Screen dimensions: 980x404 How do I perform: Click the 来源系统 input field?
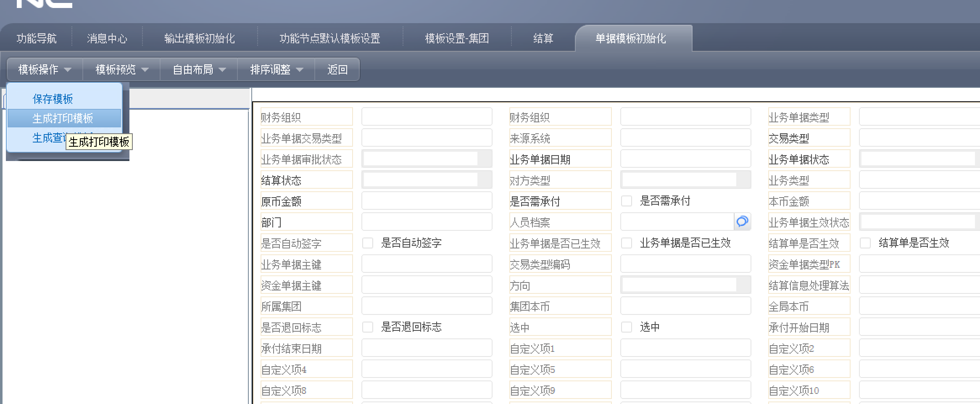pyautogui.click(x=686, y=137)
